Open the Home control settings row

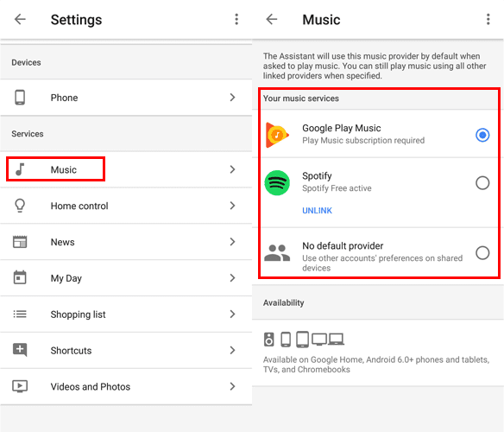click(126, 206)
